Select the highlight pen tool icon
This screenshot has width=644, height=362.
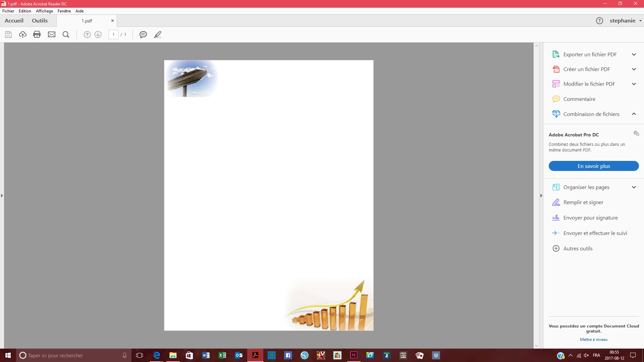coord(158,35)
